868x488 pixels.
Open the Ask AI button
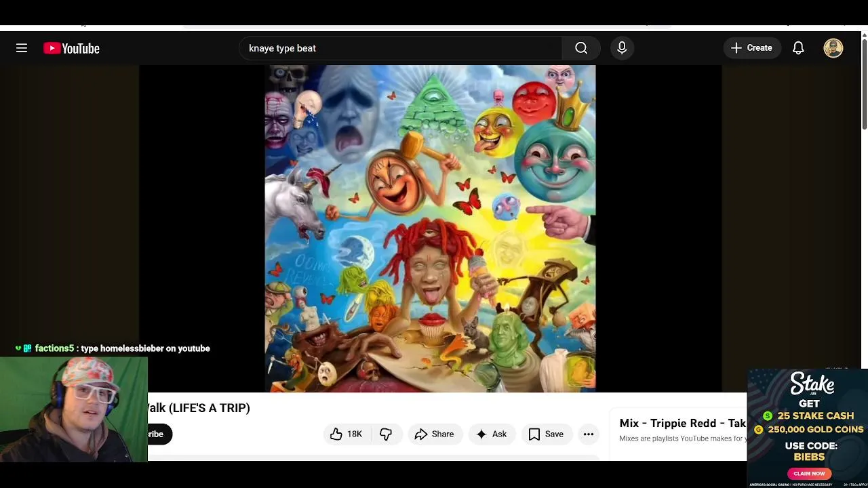click(x=492, y=434)
